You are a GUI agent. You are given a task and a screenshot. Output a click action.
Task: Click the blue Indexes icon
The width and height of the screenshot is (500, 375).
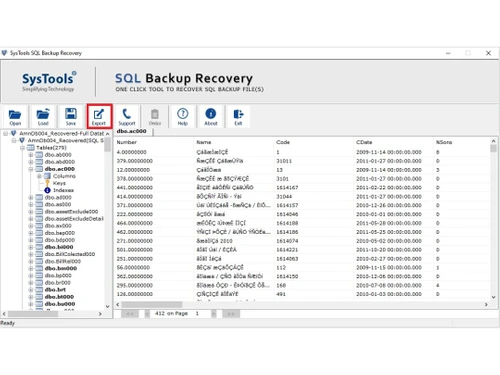[47, 190]
